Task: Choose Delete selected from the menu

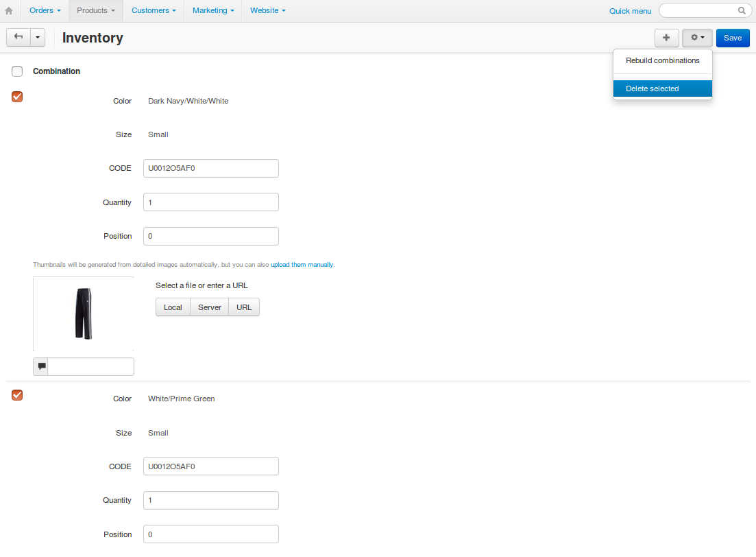Action: click(x=663, y=88)
